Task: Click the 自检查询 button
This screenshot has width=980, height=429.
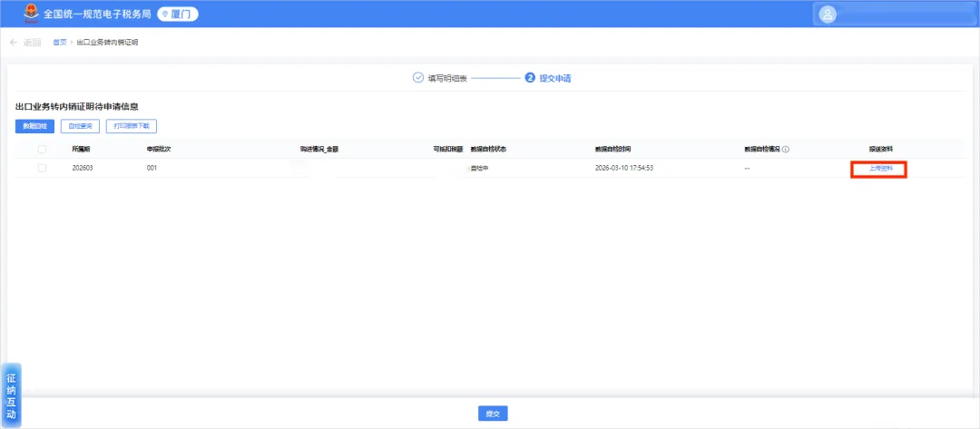Action: pyautogui.click(x=80, y=126)
